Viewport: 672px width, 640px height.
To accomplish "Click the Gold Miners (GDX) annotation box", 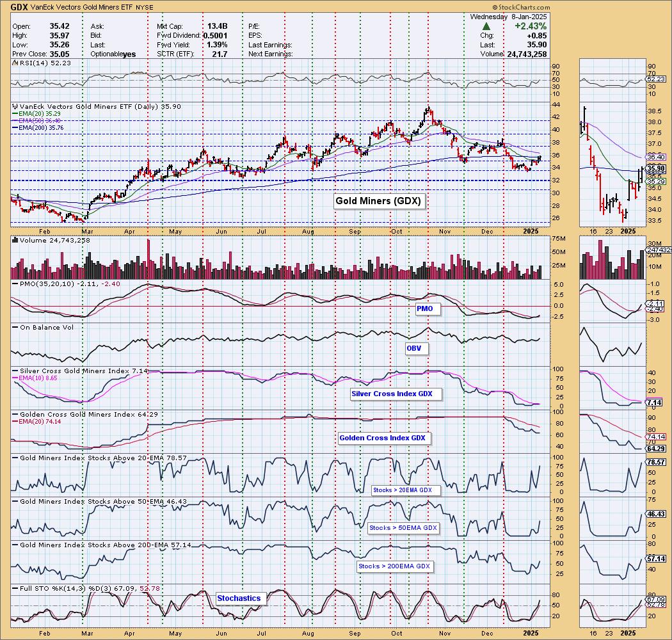I will [x=380, y=201].
